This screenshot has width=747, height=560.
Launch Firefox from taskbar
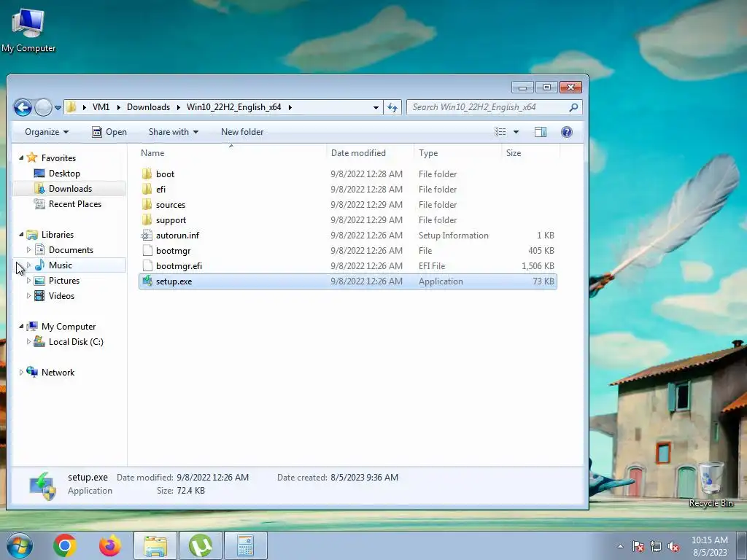109,545
